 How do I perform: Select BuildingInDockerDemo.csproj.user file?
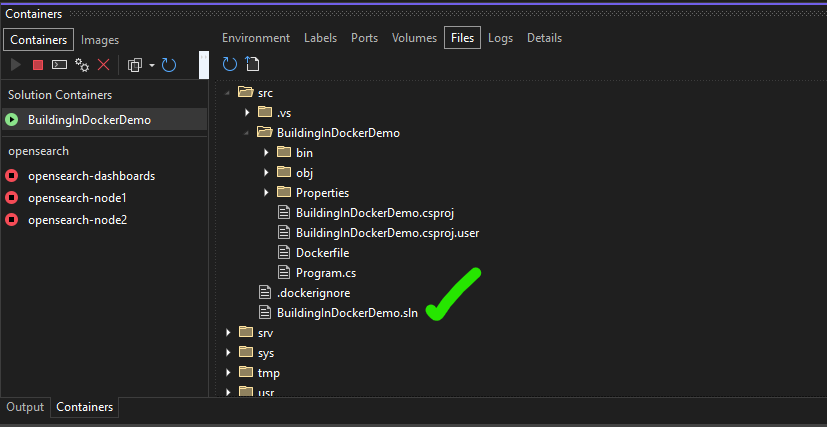click(388, 232)
